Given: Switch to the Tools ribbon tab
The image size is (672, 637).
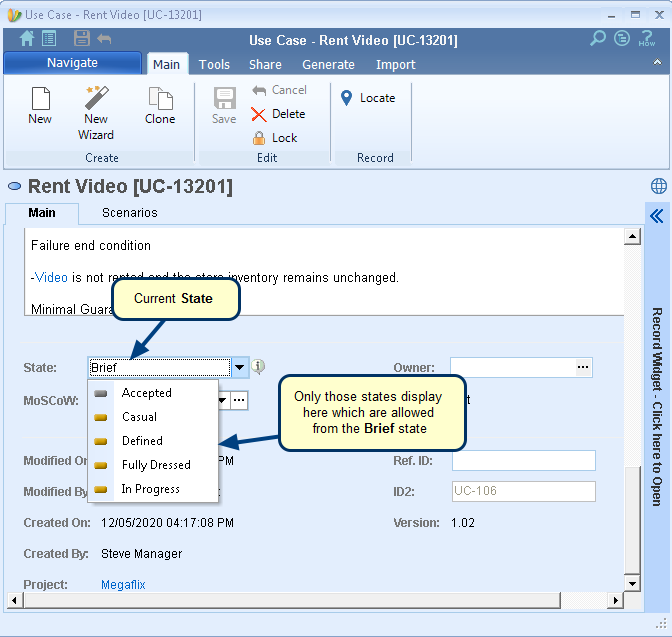Looking at the screenshot, I should click(x=214, y=64).
